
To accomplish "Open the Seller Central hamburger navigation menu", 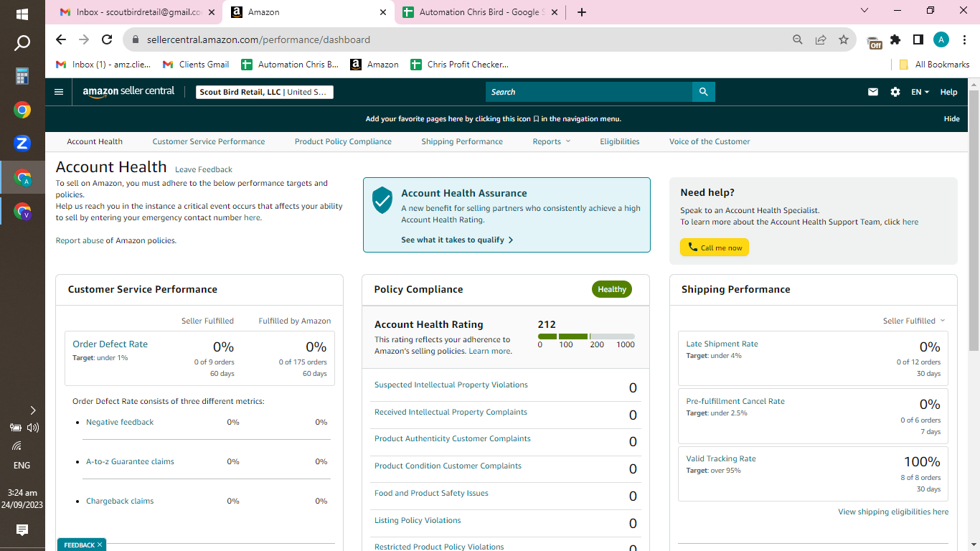I will (x=59, y=92).
